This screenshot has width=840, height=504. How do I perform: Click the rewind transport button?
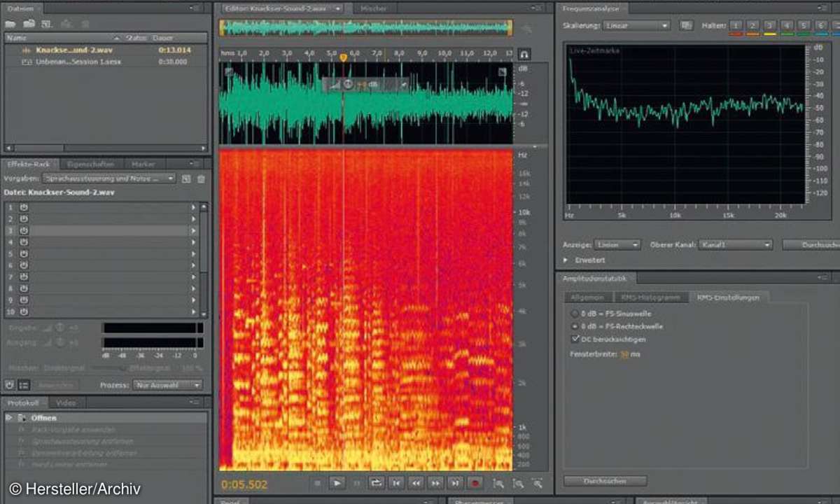(416, 482)
